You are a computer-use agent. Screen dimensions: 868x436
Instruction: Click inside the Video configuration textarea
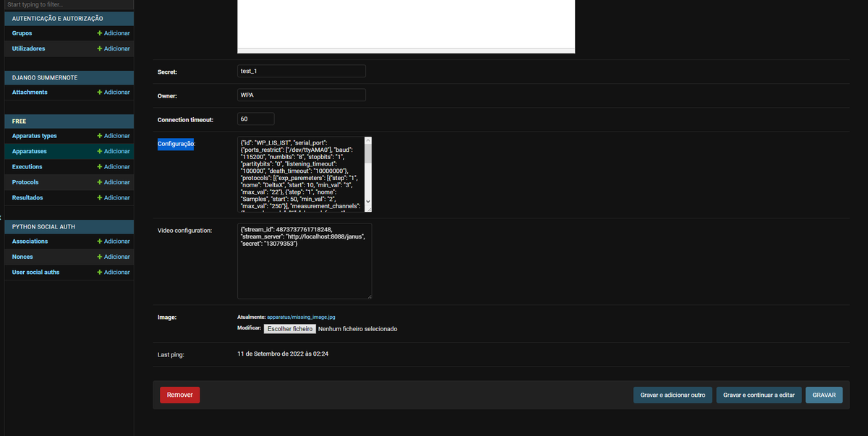coord(305,261)
